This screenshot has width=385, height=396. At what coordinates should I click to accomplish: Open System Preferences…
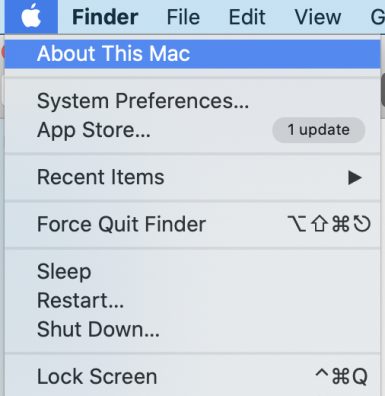(x=192, y=101)
